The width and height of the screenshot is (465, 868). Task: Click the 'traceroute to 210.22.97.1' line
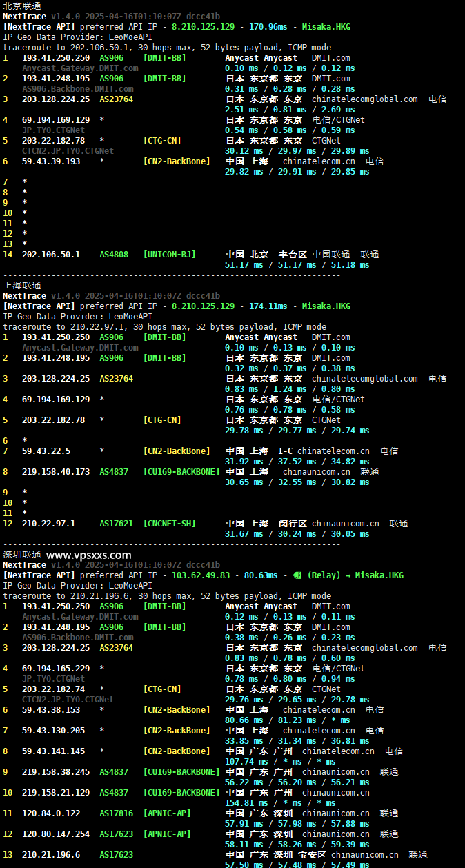(165, 327)
